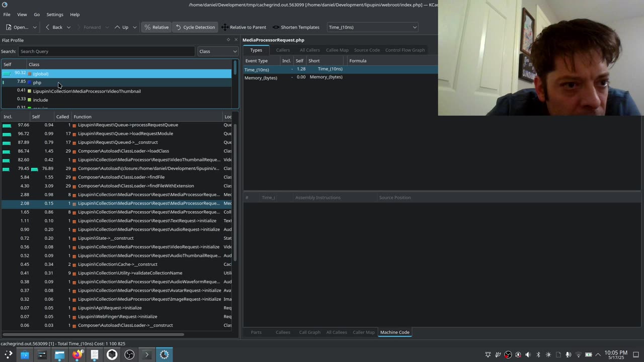Screen dimensions: 644x362
Task: Select the Utility->validateCollectionName row
Action: [x=117, y=273]
